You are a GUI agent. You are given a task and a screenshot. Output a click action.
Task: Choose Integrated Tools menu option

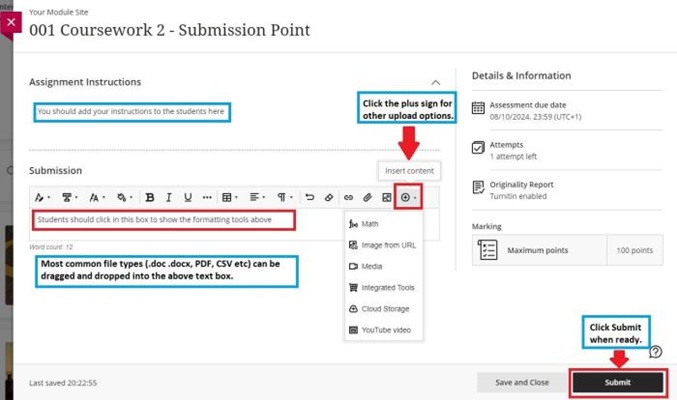[x=383, y=287]
